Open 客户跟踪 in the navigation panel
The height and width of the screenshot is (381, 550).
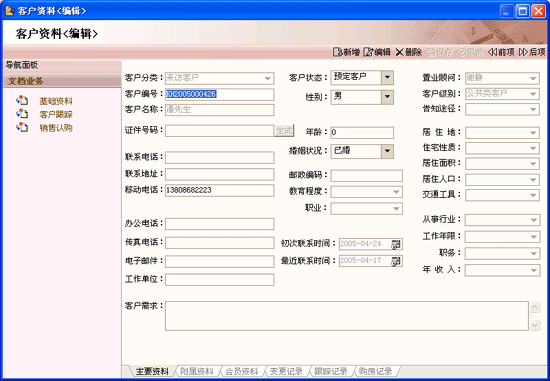(x=56, y=115)
